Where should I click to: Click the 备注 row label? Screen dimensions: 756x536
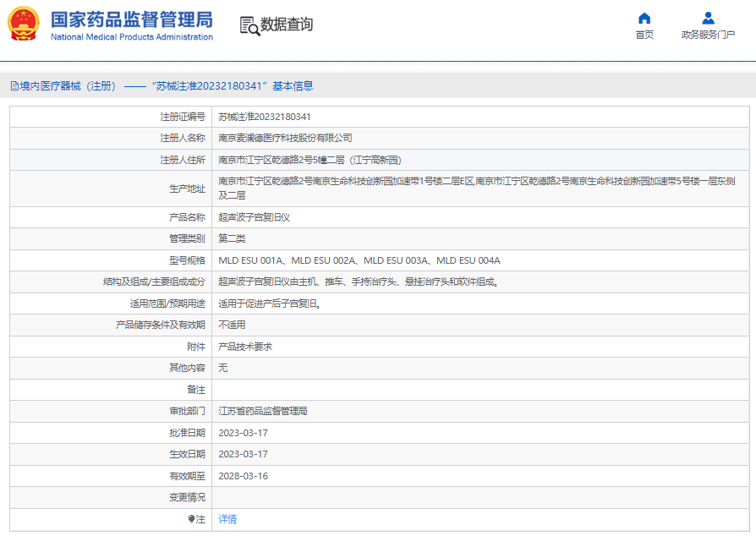196,390
